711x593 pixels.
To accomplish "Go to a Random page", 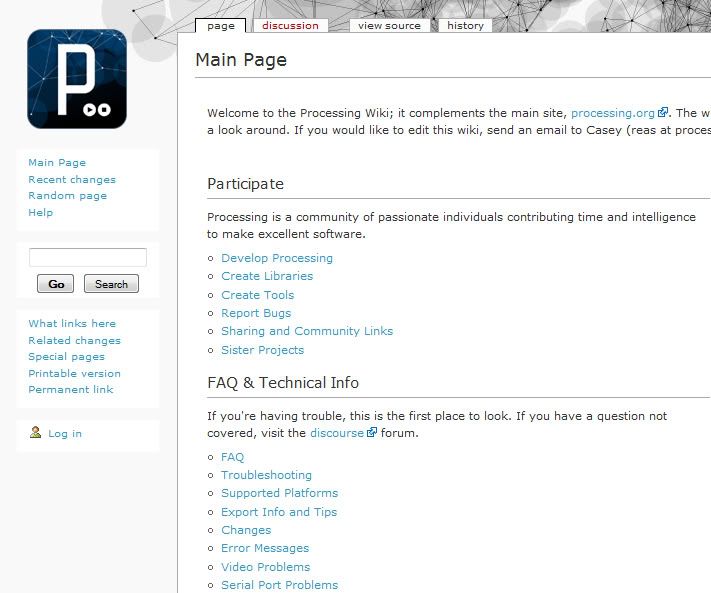I will [67, 196].
